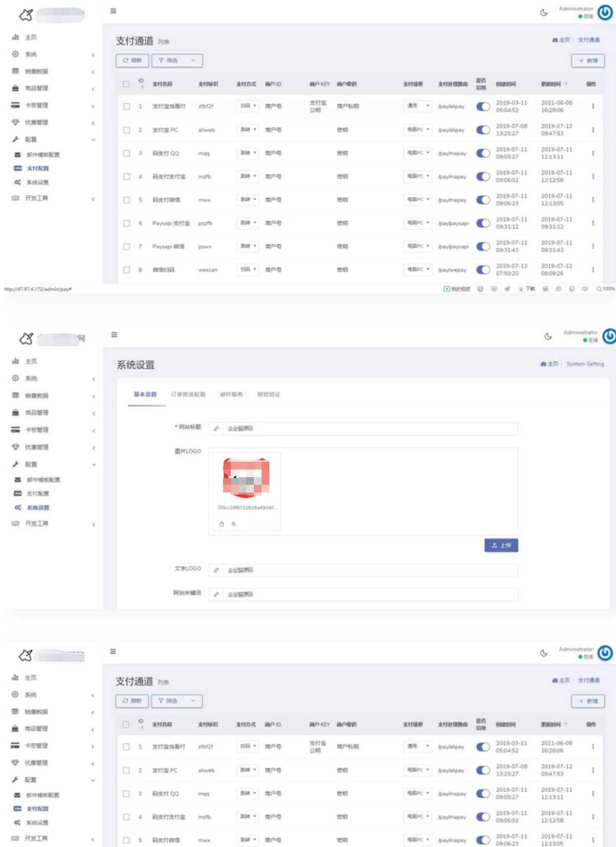
Task: Open the 支付方式 dropdown in the 微信扫码 row
Action: pyautogui.click(x=248, y=269)
